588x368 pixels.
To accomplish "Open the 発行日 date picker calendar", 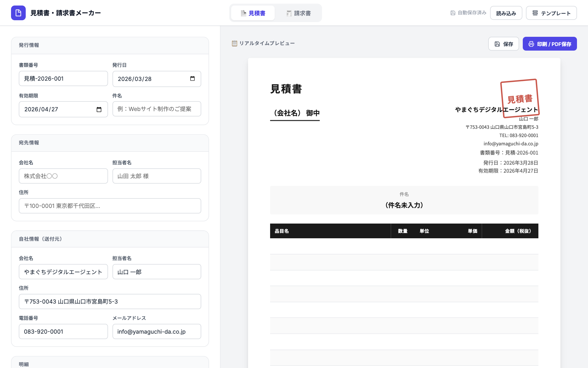I will click(193, 79).
